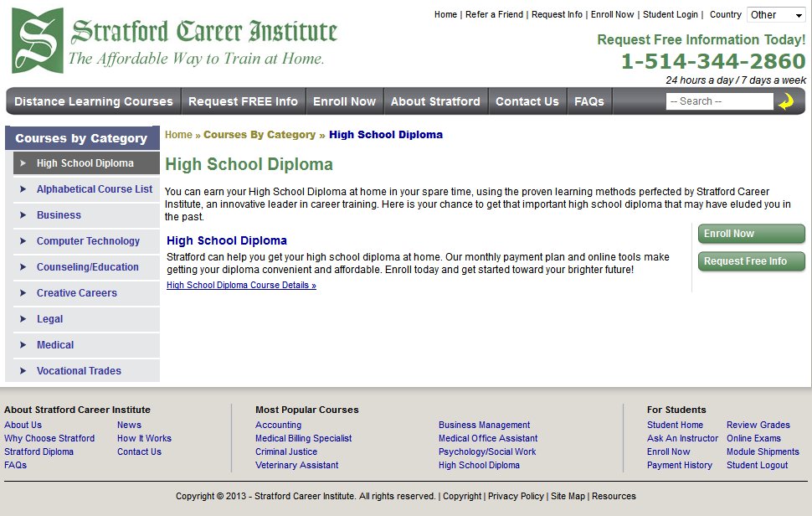The image size is (812, 516).
Task: Select Business category in sidebar
Action: tap(59, 215)
